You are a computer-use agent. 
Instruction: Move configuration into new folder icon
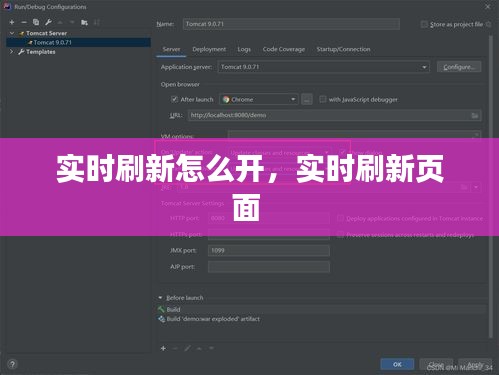84,22
